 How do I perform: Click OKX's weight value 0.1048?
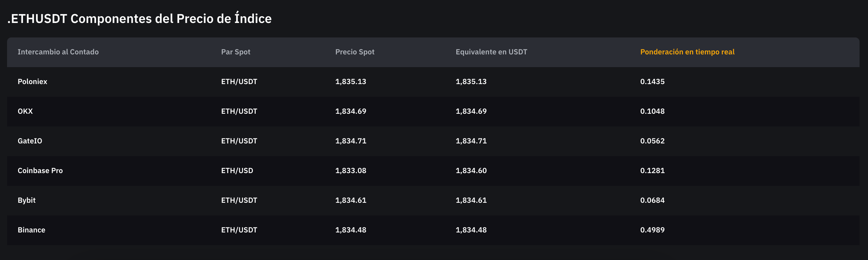click(652, 111)
